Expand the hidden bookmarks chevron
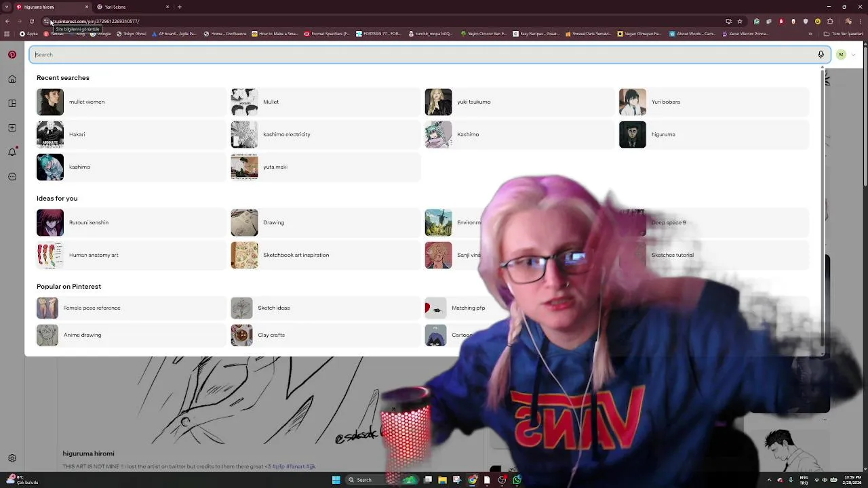868x488 pixels. coord(810,33)
